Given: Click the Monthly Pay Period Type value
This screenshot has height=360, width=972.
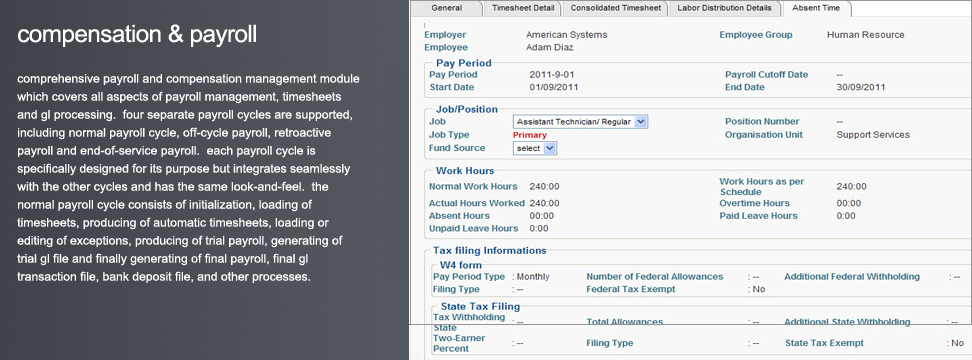Looking at the screenshot, I should [x=533, y=277].
